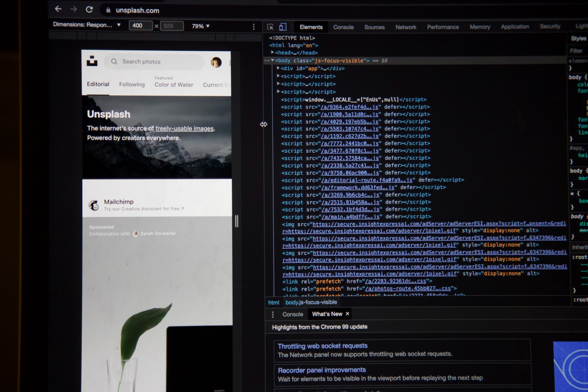Expand the body.js-focus-visible node

(272, 60)
